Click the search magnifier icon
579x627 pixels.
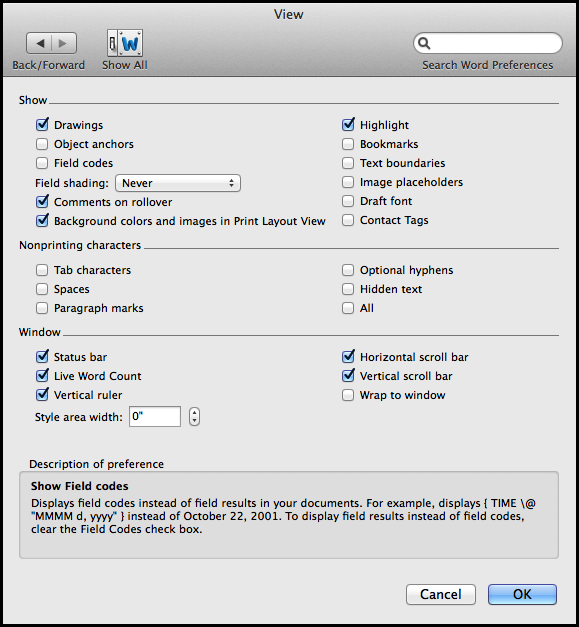click(x=424, y=43)
